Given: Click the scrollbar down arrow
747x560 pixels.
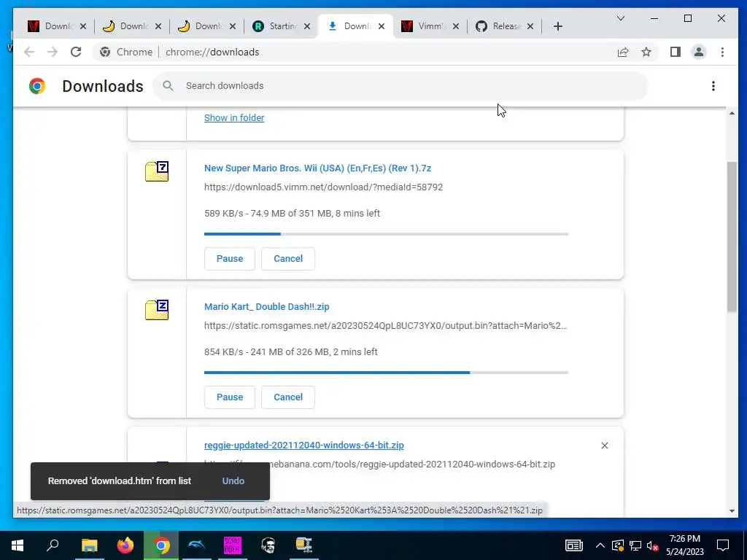Looking at the screenshot, I should pyautogui.click(x=732, y=511).
